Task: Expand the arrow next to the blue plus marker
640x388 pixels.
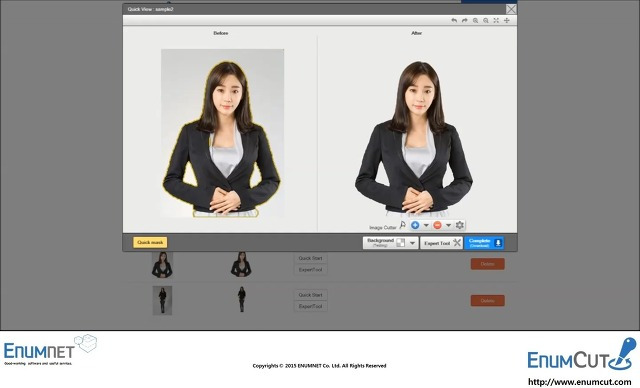Action: [426, 225]
